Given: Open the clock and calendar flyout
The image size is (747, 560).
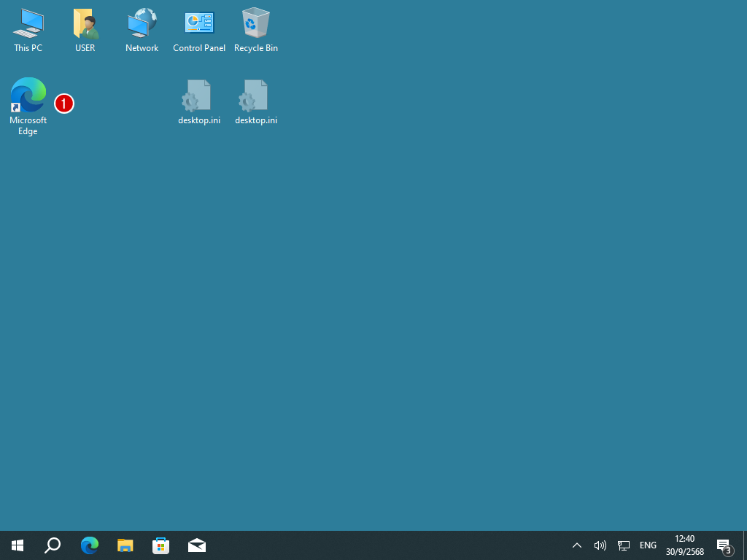Looking at the screenshot, I should point(684,545).
